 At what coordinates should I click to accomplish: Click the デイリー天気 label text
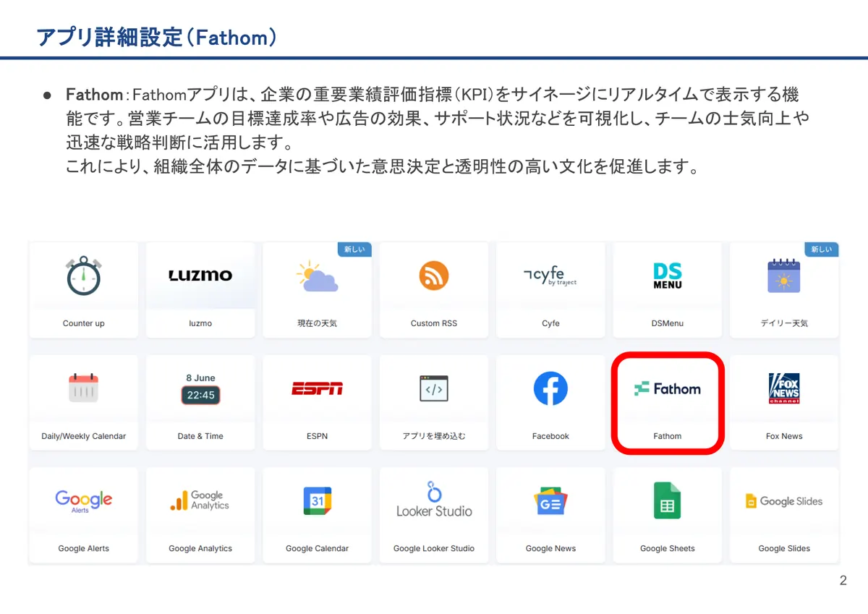tap(784, 323)
